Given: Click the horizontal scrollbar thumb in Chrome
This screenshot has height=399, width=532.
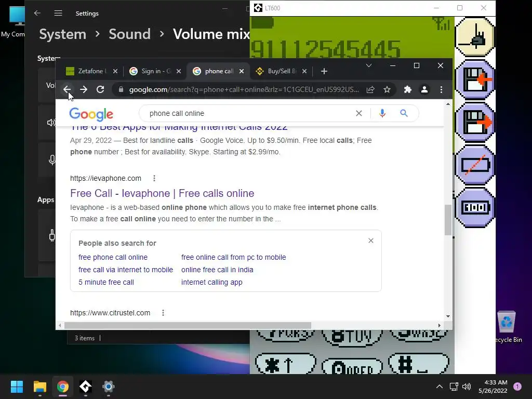Looking at the screenshot, I should point(188,325).
